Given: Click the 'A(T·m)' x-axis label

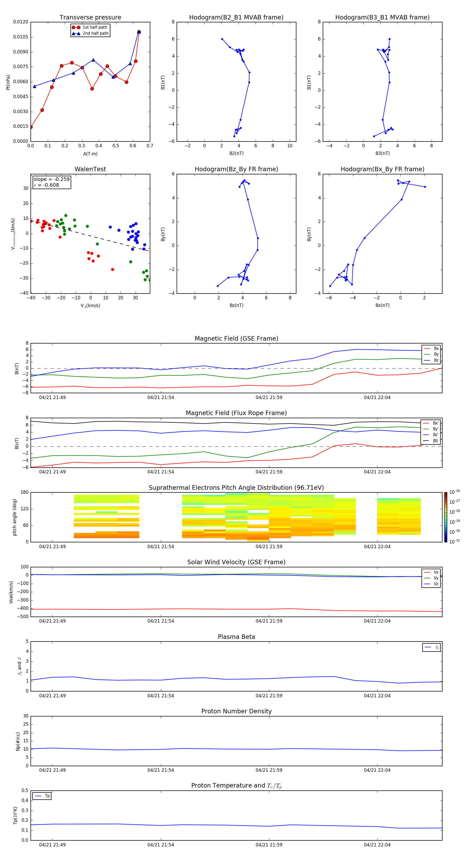Looking at the screenshot, I should 90,154.
